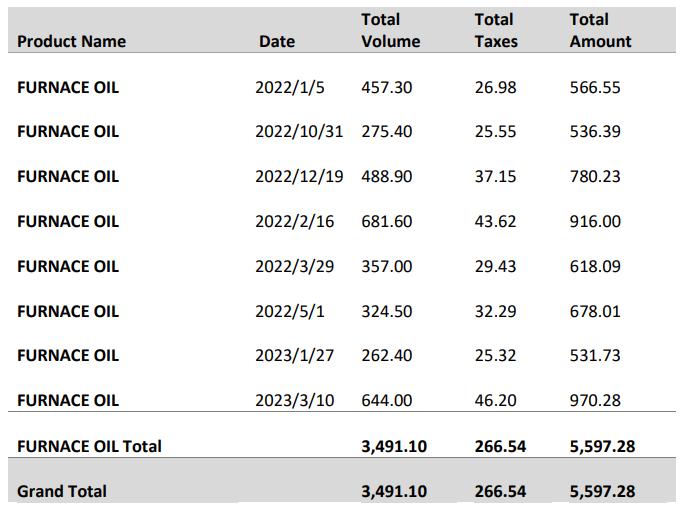Click the Date column header
Screen dimensions: 690x513
point(277,41)
